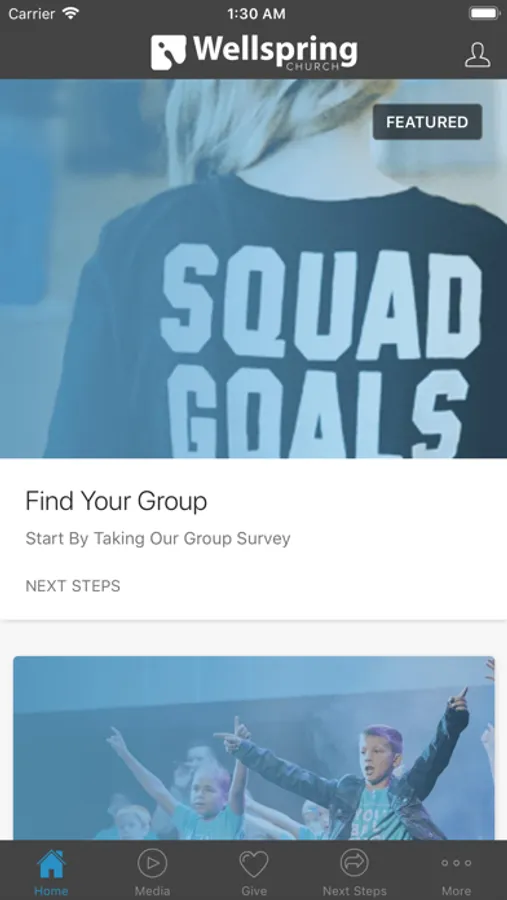Tap the battery status icon
The height and width of the screenshot is (900, 507).
coord(485,13)
